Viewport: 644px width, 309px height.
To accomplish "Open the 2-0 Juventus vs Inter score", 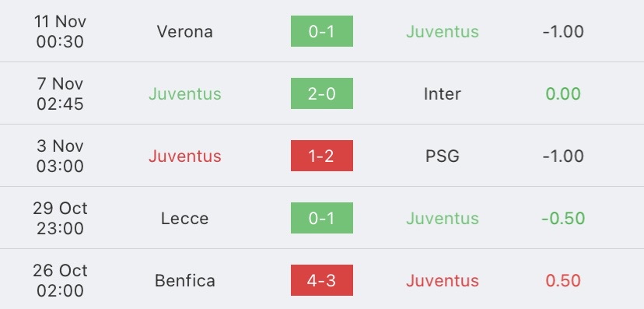I will [322, 93].
